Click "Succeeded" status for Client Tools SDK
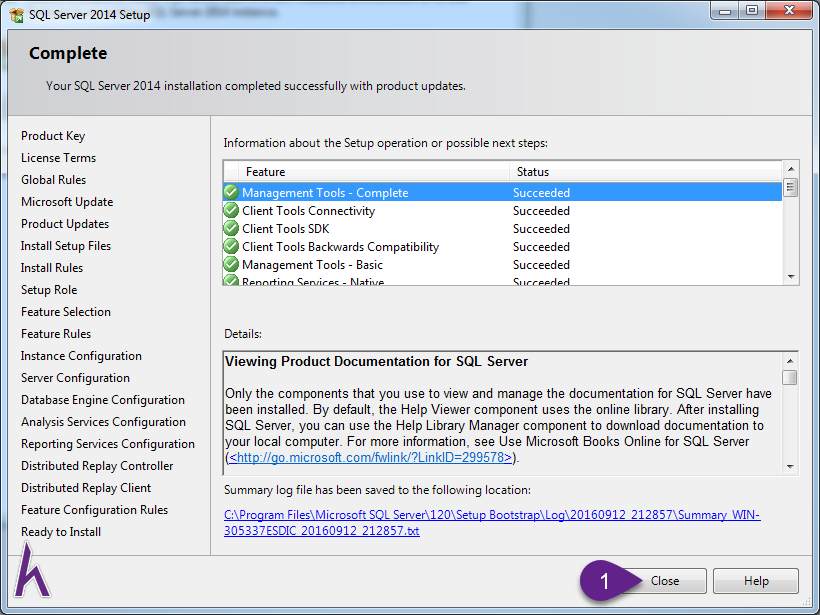 541,229
